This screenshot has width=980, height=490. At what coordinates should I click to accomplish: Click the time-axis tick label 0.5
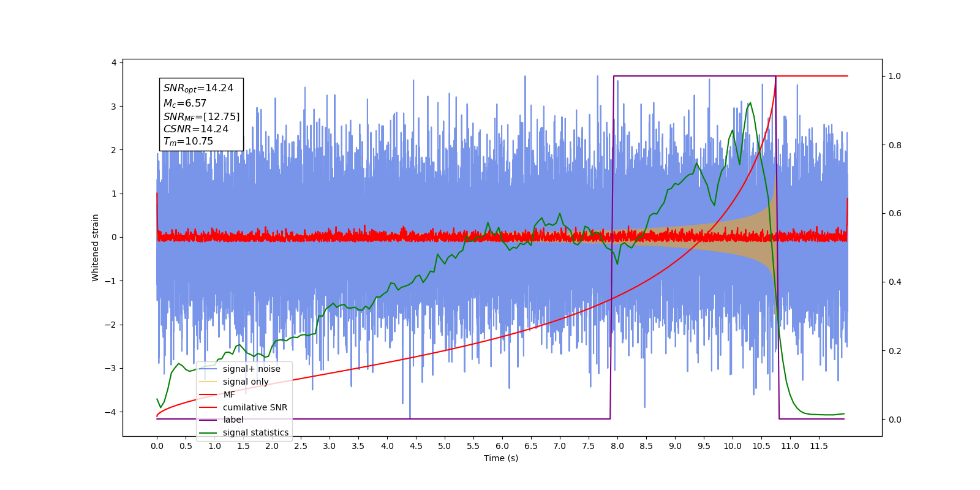coord(186,446)
